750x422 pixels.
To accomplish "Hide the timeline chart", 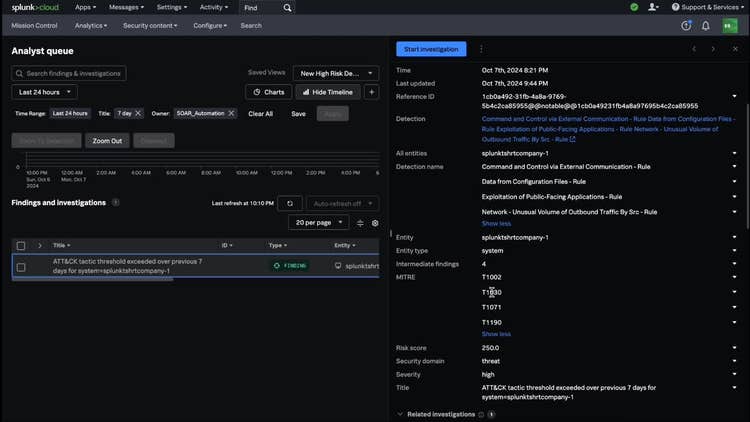I will pyautogui.click(x=329, y=92).
